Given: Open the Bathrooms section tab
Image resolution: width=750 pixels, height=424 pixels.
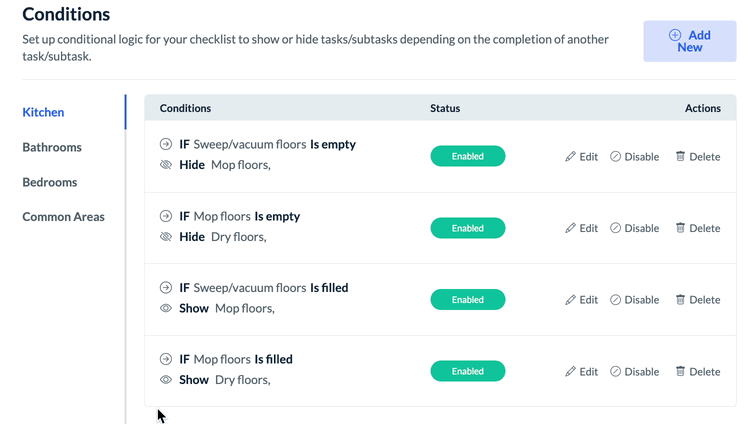Looking at the screenshot, I should pyautogui.click(x=52, y=147).
